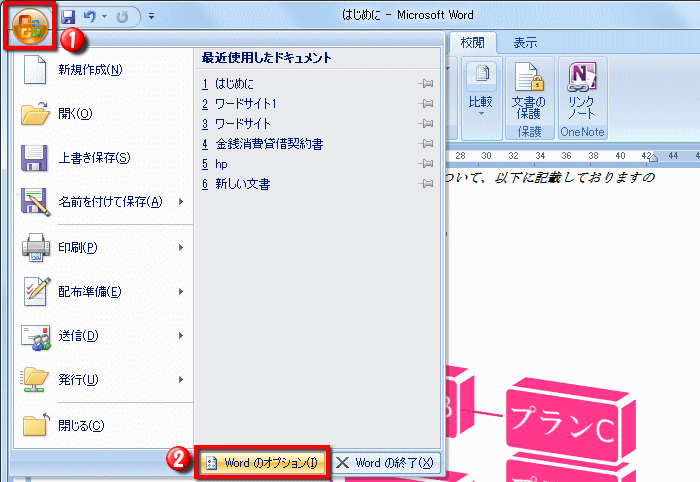
Task: Choose 閉じる(C) from the Office menu
Action: click(104, 425)
